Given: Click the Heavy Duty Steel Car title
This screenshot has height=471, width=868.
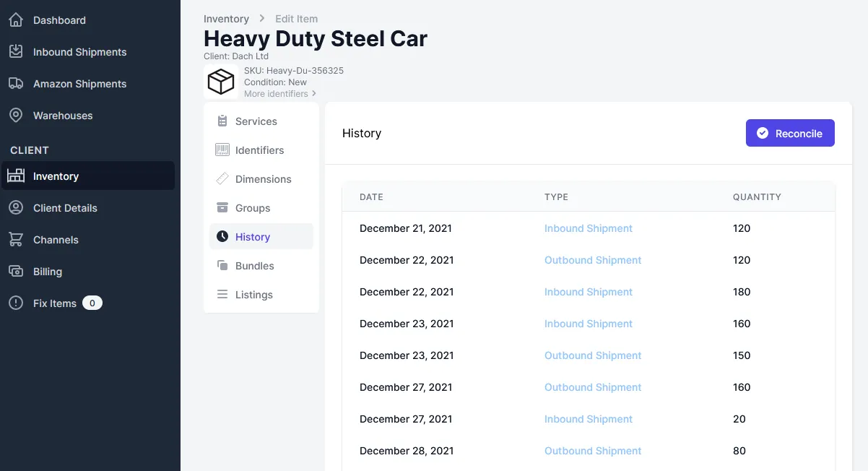Looking at the screenshot, I should coord(316,38).
